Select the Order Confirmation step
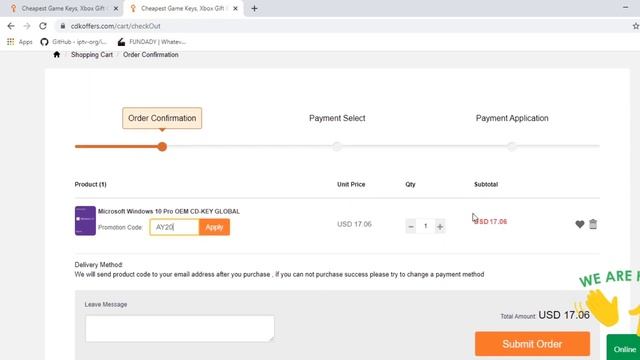Viewport: 640px width, 360px height. (162, 118)
